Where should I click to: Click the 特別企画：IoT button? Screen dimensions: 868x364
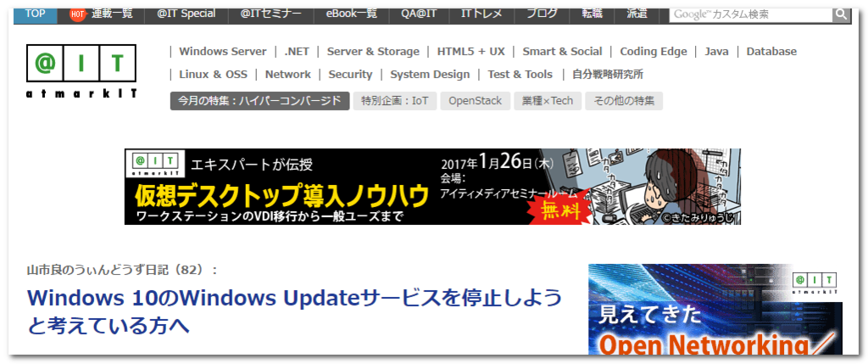(395, 101)
